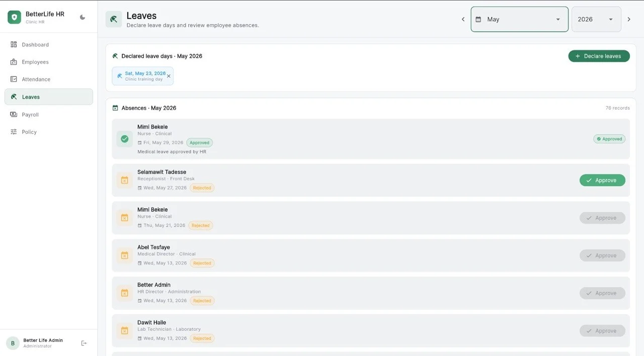Click Dawit Haile's absence calendar icon

[125, 331]
